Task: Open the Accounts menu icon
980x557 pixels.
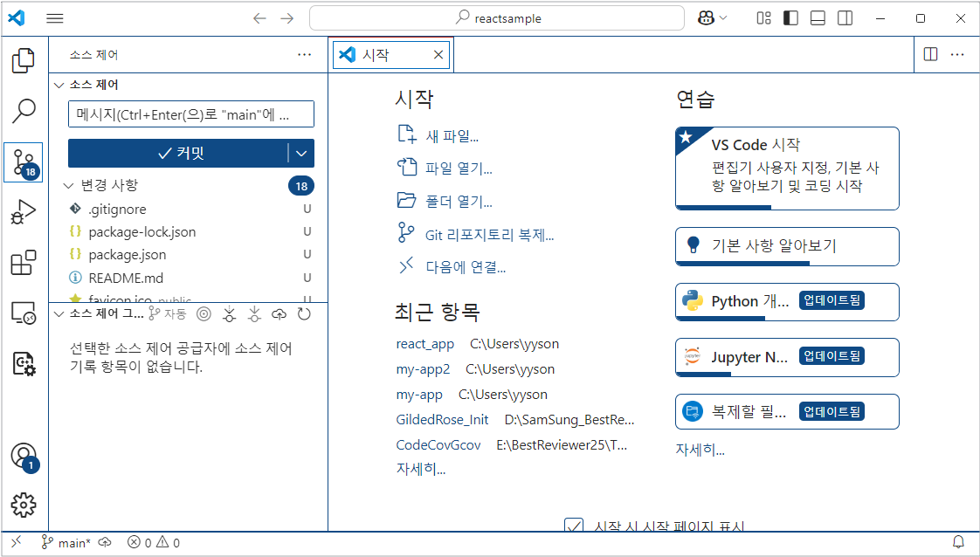Action: tap(24, 457)
